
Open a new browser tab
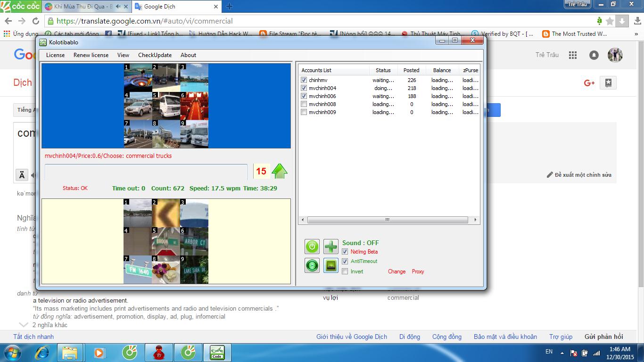point(230,6)
